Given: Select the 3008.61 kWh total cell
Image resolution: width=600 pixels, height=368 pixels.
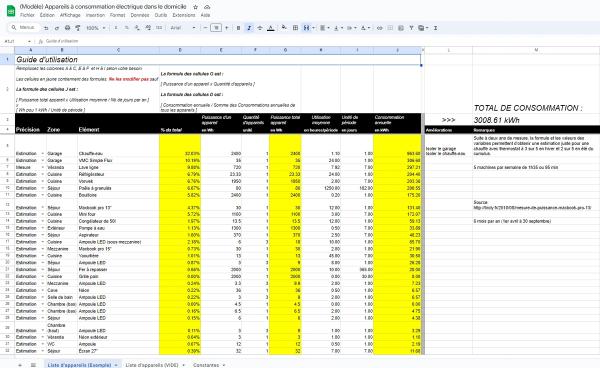Looking at the screenshot, I should coord(536,120).
